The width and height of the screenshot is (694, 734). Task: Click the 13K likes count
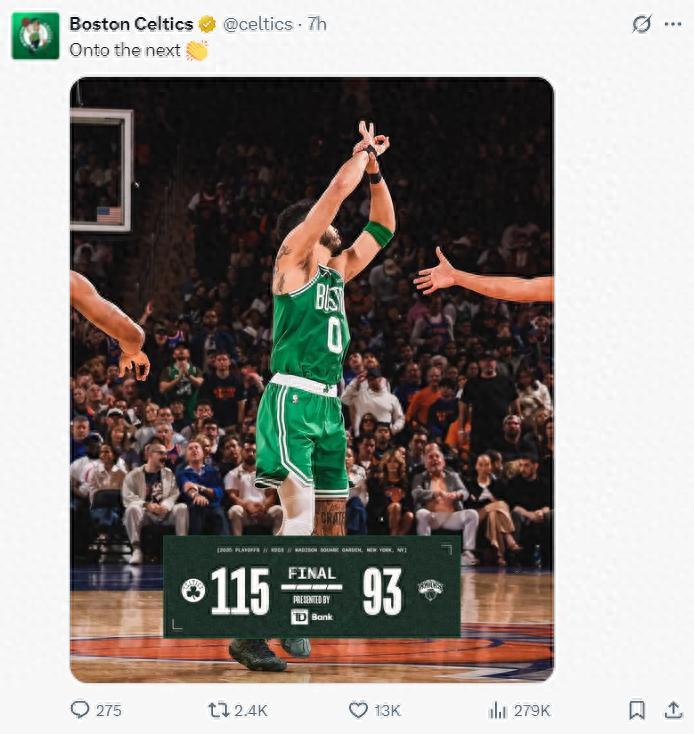click(387, 710)
